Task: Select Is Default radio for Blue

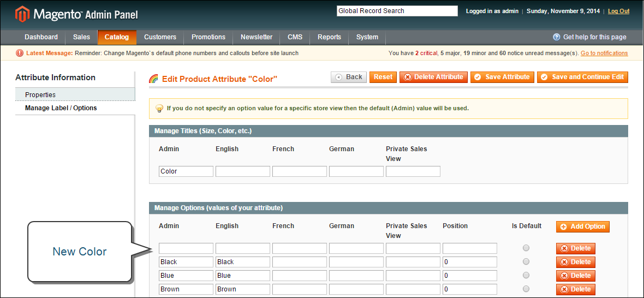Action: [526, 275]
